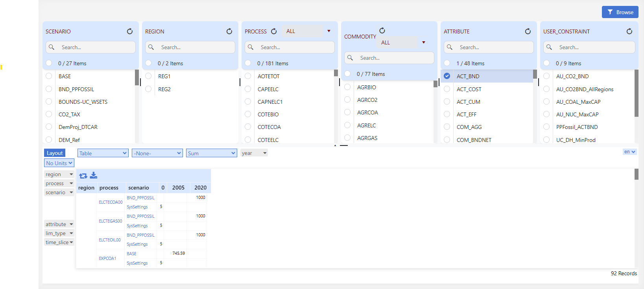Click the search magnifier icon in COMMODITY panel
The width and height of the screenshot is (644, 289).
350,58
